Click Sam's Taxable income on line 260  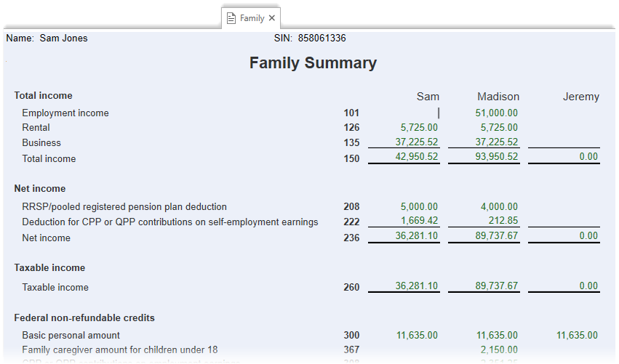click(416, 286)
